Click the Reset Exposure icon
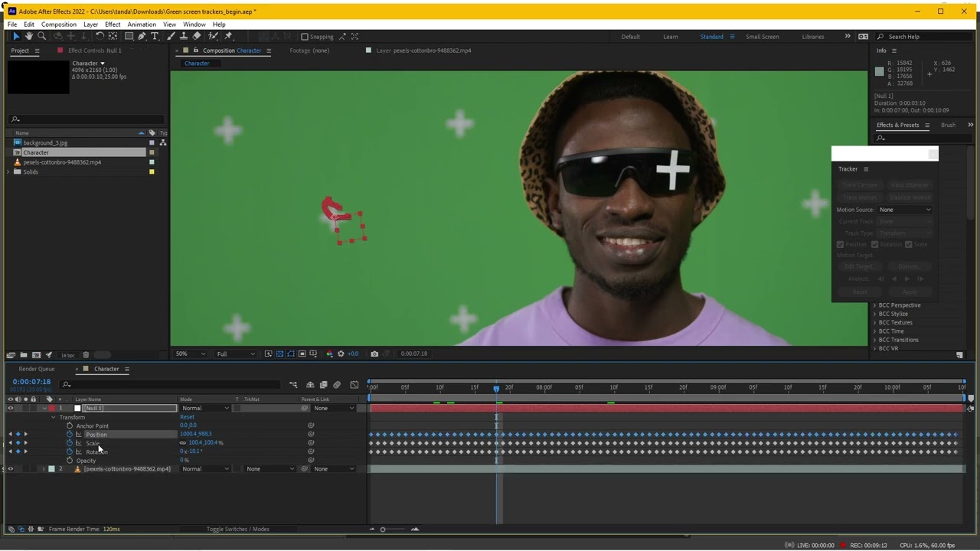Screen dimensions: 980x551 pos(341,354)
